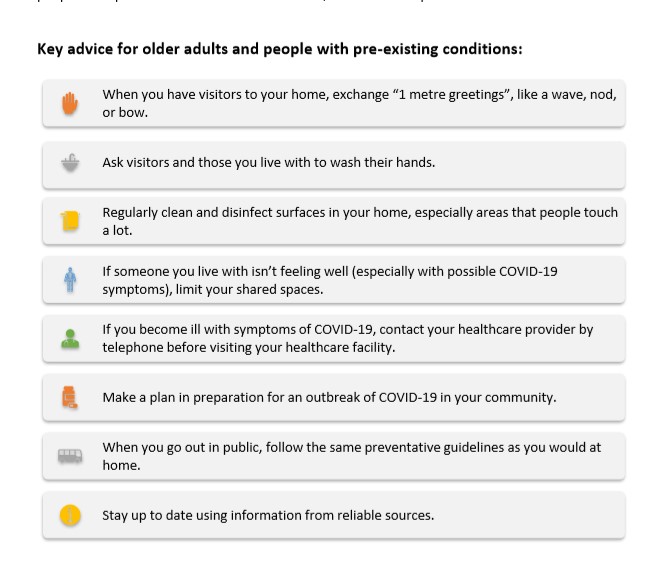Viewport: 672px width, 577px height.
Task: Click the yellow cleaning sponge icon
Action: pyautogui.click(x=69, y=221)
